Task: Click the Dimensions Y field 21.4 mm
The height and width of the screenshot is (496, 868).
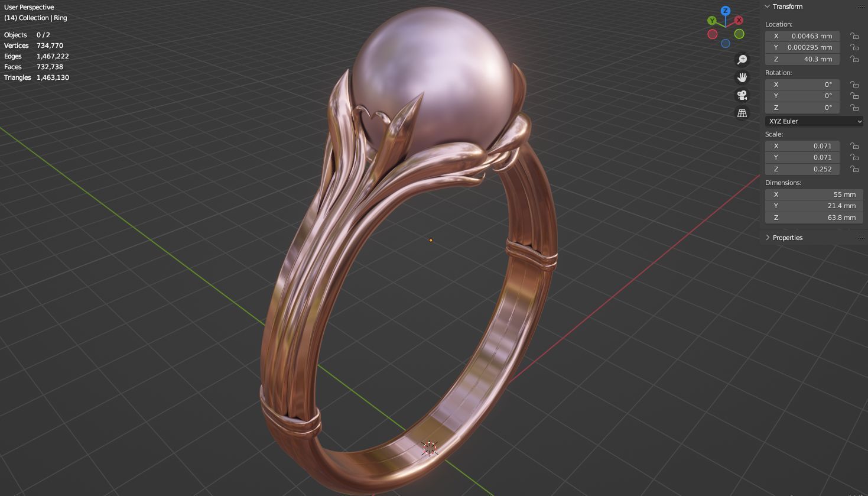Action: [814, 206]
